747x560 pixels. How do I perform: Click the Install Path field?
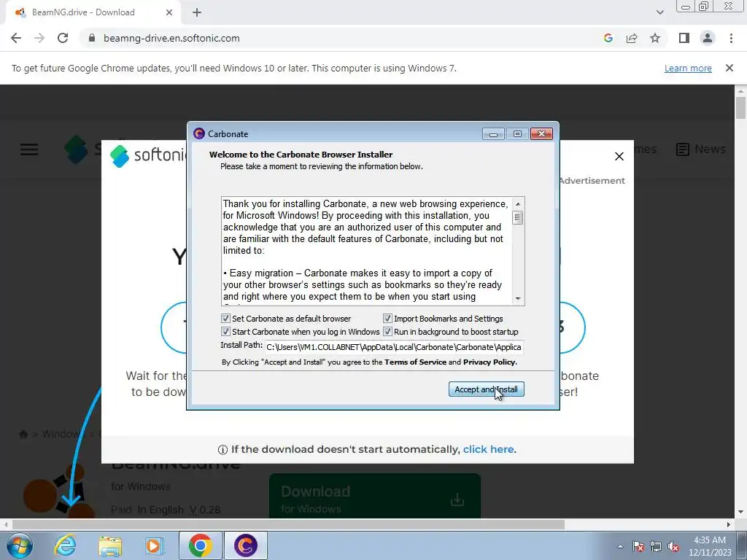[393, 347]
